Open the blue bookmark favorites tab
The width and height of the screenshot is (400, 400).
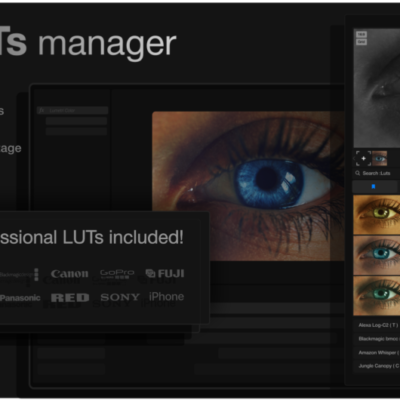373,187
